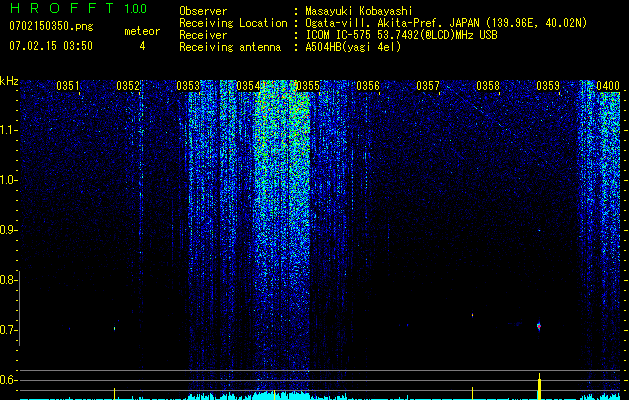629x400 pixels.
Task: Click the 0356 time marker
Action: [x=368, y=86]
